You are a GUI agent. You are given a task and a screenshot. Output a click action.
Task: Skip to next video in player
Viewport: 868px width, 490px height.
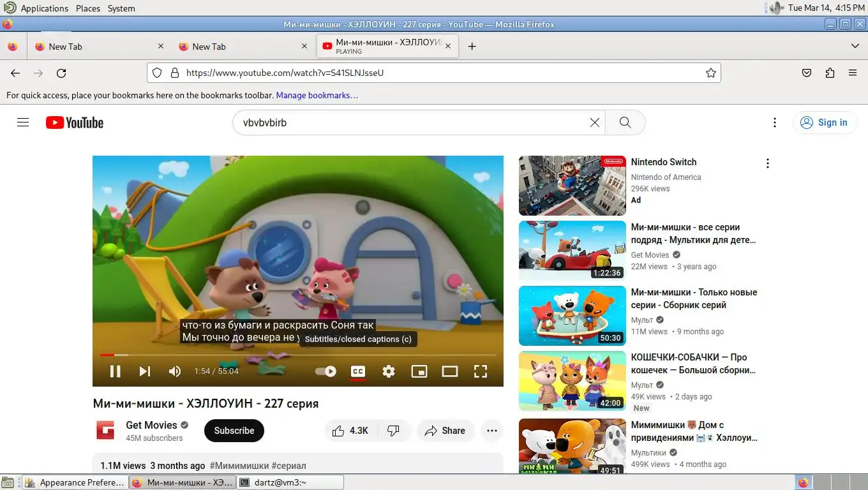(145, 371)
